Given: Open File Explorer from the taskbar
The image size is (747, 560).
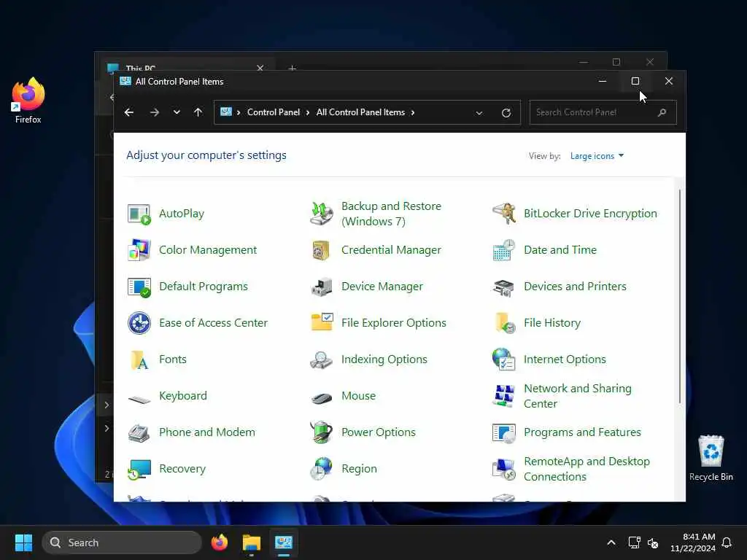Looking at the screenshot, I should 252,542.
